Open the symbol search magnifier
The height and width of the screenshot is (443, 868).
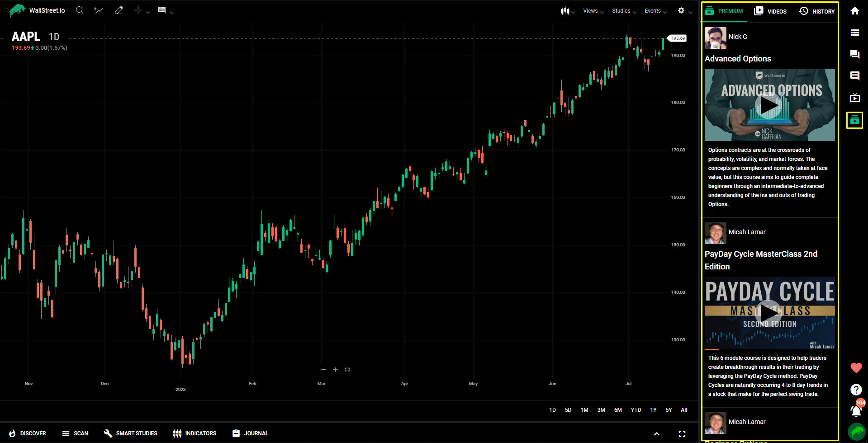coord(80,10)
